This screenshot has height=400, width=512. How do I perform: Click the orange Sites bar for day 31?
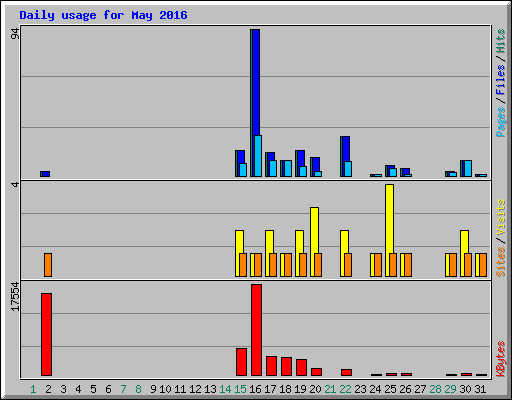483,265
